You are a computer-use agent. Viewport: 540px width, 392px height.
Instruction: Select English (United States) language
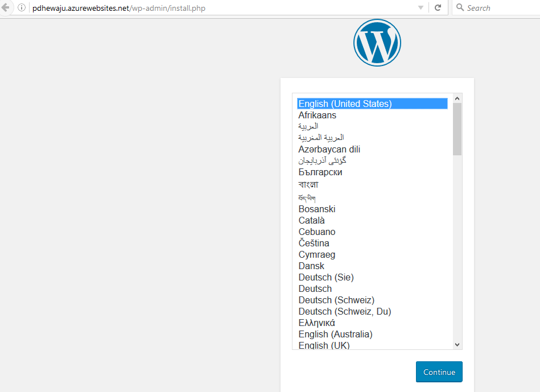372,104
